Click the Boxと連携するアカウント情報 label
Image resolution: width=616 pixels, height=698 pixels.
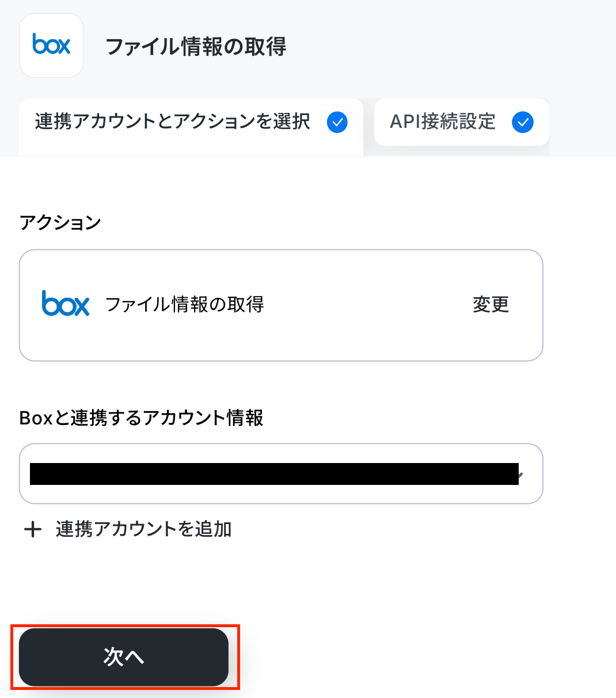pyautogui.click(x=142, y=418)
